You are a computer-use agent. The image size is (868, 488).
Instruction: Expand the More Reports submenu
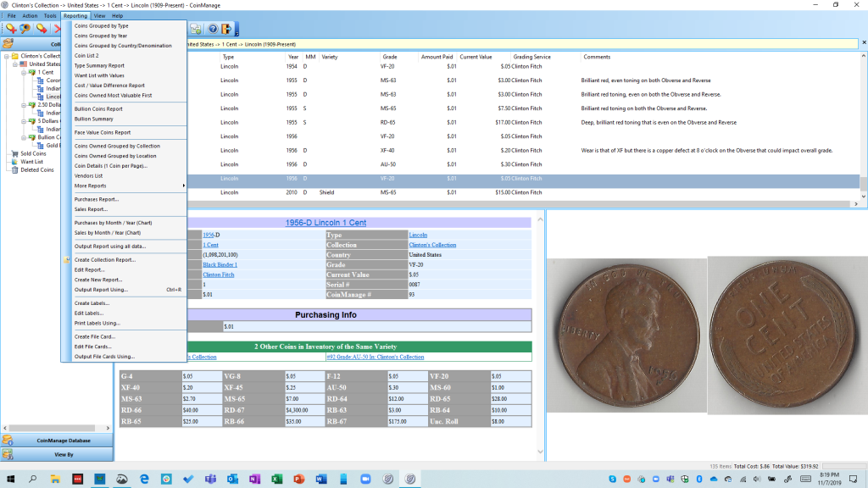tap(125, 186)
